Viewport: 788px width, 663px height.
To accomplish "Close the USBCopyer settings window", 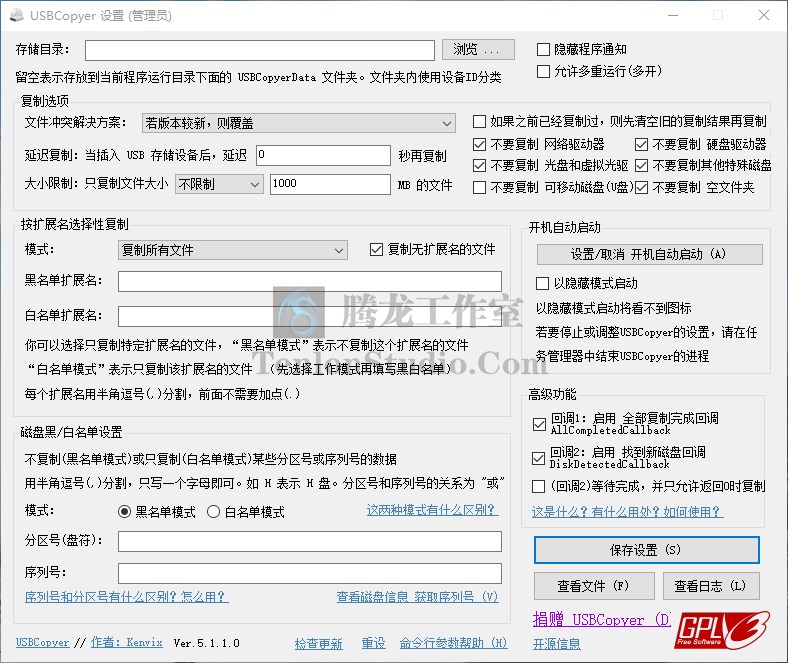I will (764, 16).
